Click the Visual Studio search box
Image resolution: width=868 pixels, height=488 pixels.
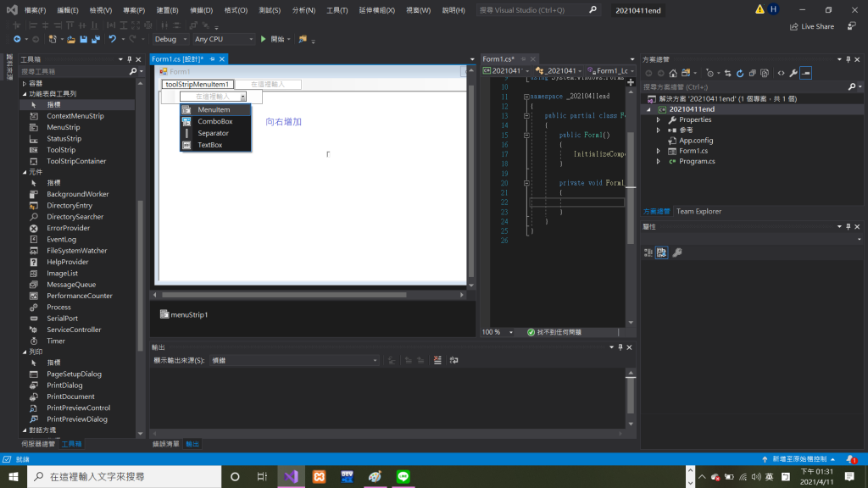click(x=537, y=10)
